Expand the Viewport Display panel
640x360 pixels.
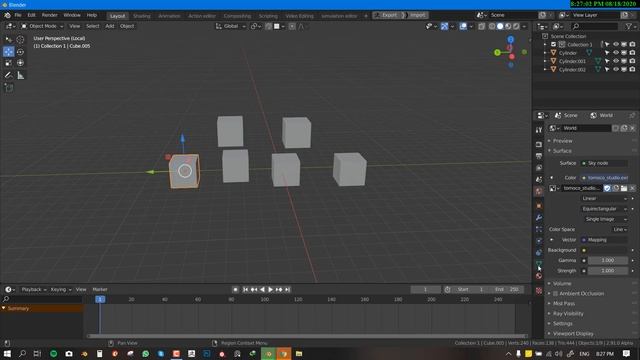click(x=573, y=333)
